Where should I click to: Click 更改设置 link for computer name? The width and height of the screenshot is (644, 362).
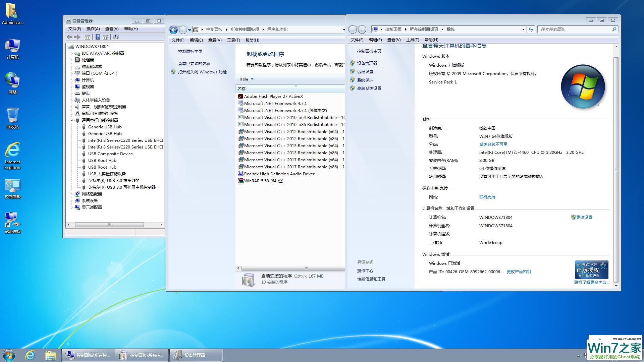(585, 217)
